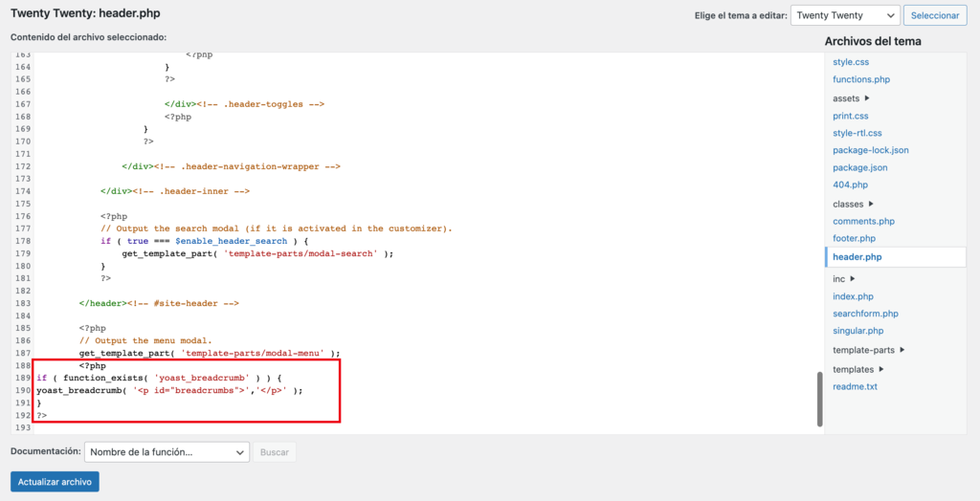This screenshot has width=980, height=501.
Task: Open readme.txt file
Action: click(x=855, y=386)
